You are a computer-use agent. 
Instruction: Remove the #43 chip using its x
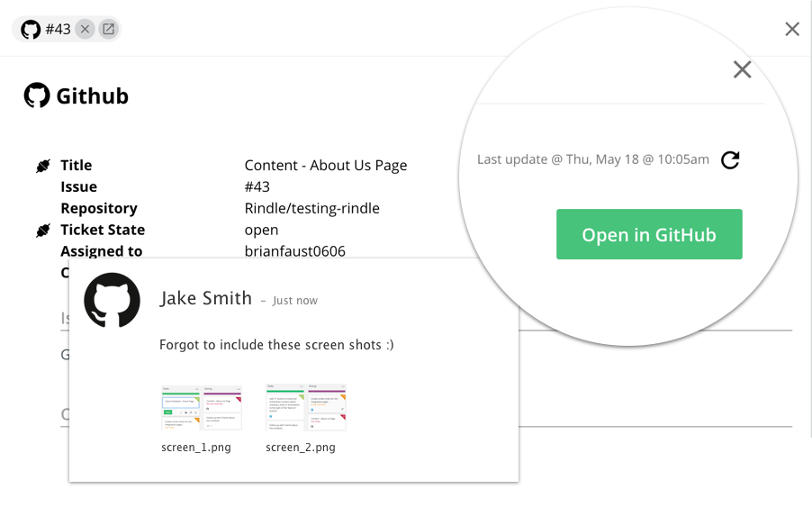[85, 29]
